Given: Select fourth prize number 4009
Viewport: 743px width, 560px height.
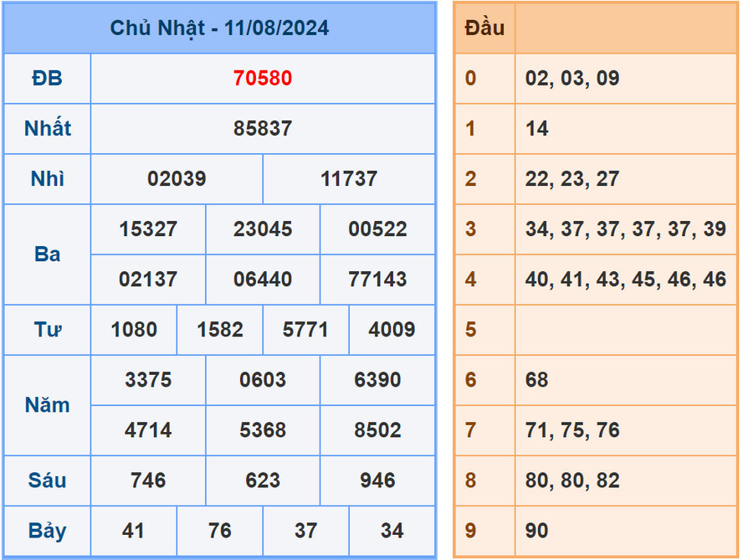Looking at the screenshot, I should [x=392, y=329].
